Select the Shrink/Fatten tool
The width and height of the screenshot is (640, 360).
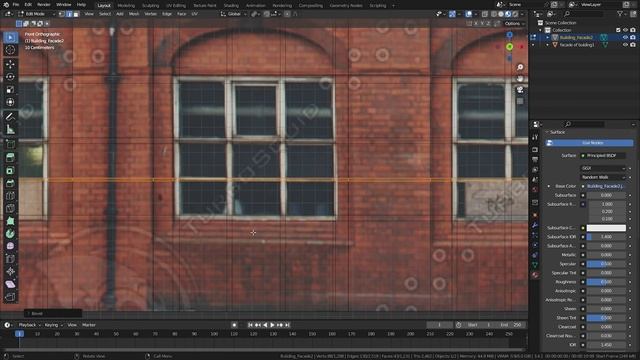(x=10, y=271)
